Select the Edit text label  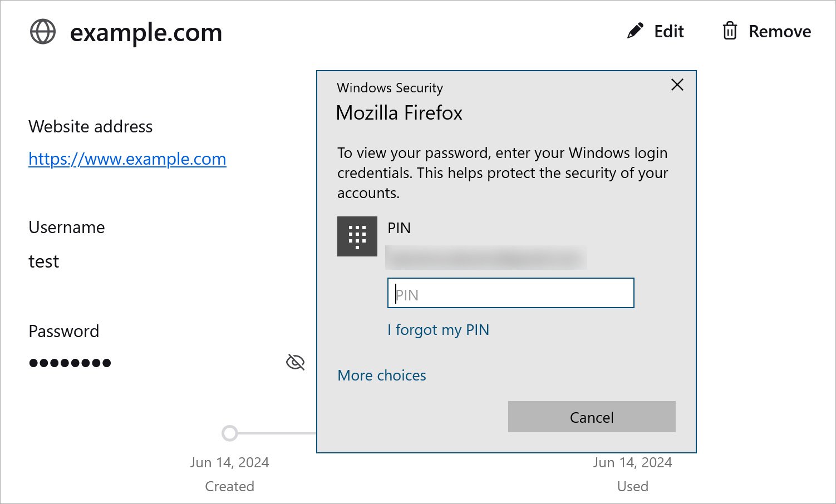[669, 32]
